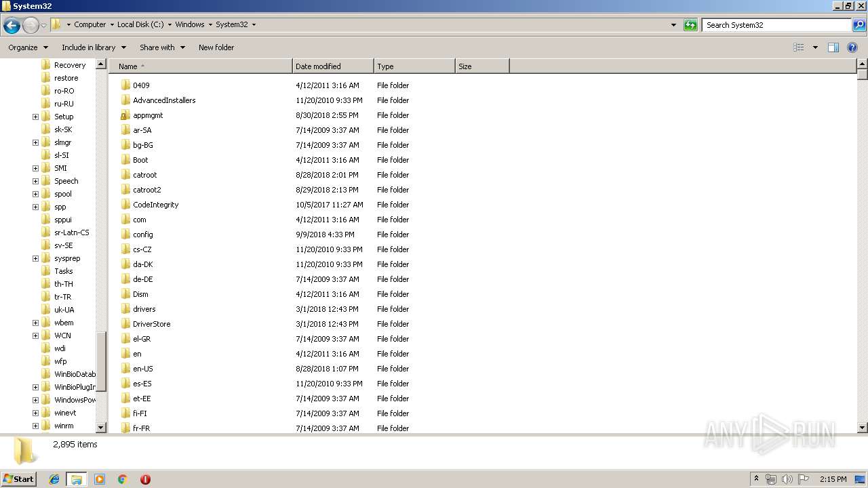868x488 pixels.
Task: Select the appmgmt locked folder icon
Action: point(125,115)
